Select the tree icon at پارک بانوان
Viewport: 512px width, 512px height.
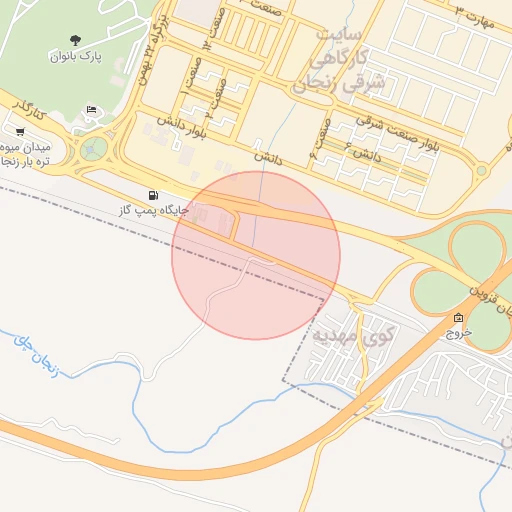point(76,41)
